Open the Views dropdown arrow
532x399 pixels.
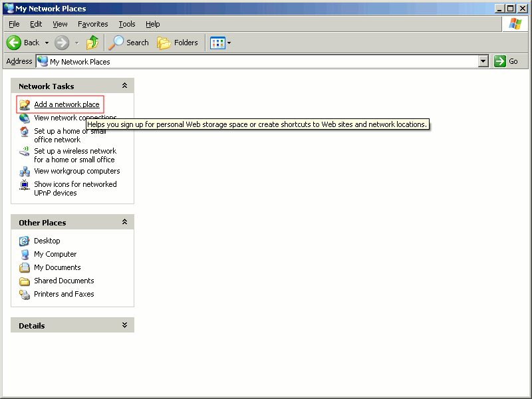tap(229, 43)
